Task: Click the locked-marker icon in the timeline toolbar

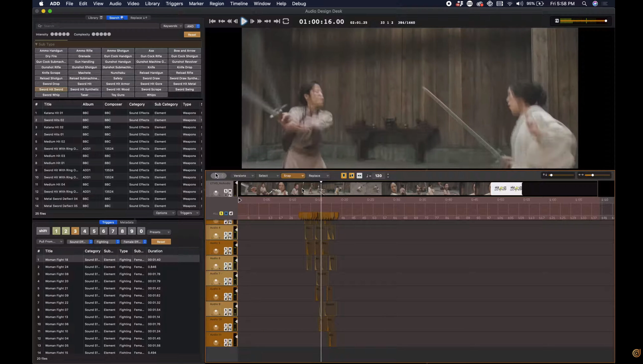Action: (351, 176)
